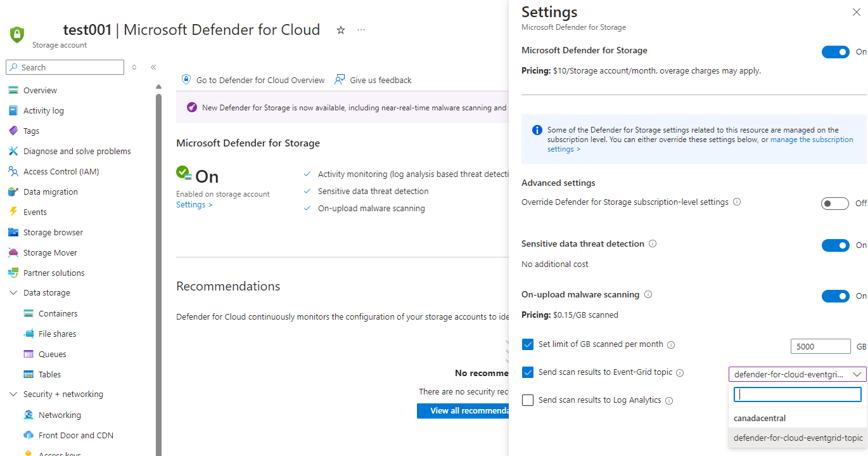The image size is (868, 456).
Task: Click the Activity log icon
Action: pos(13,110)
